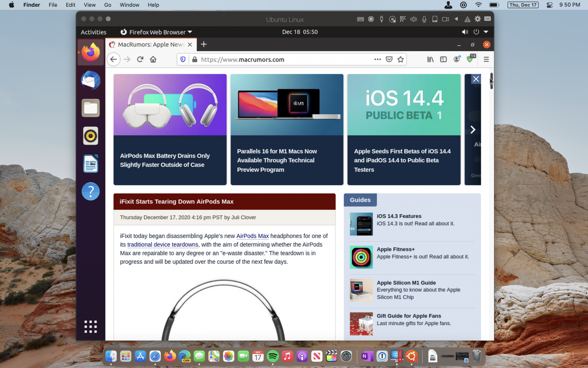Open Firefox hamburger menu

pos(486,59)
